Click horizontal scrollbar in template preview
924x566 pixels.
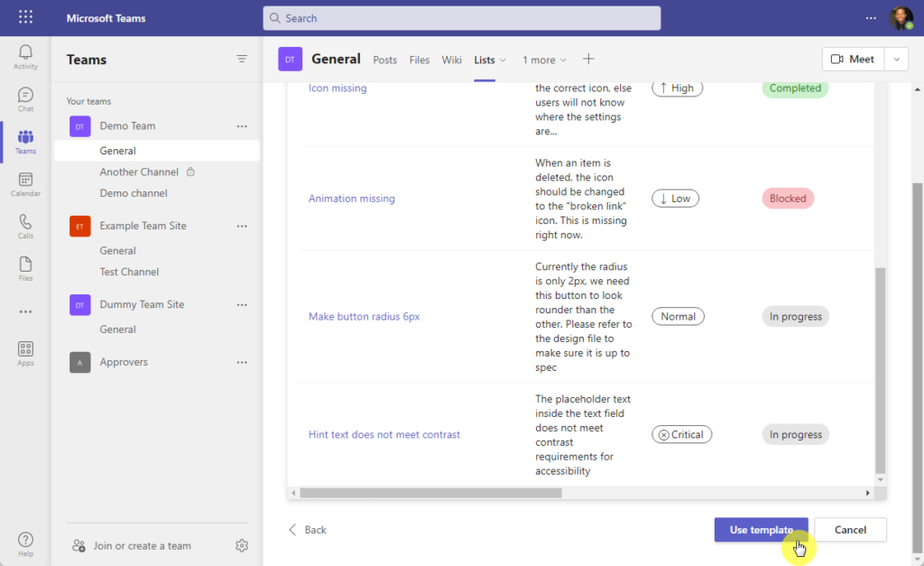coord(430,493)
